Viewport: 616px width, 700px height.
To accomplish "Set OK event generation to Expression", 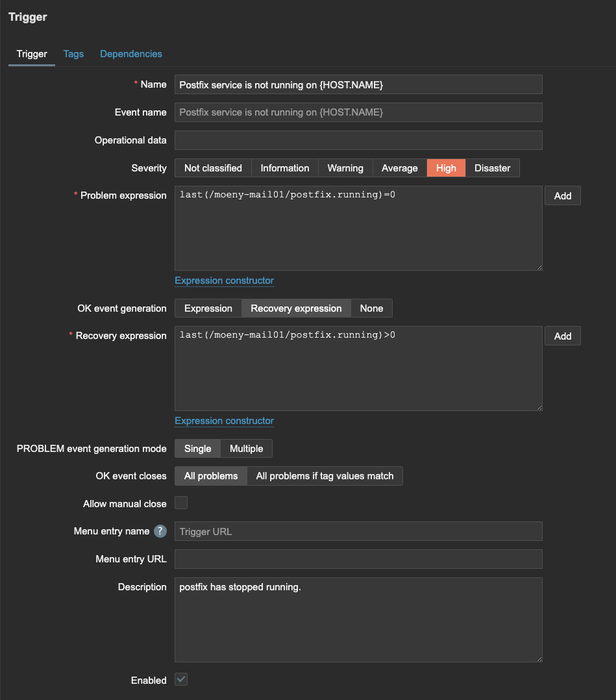I will 208,308.
